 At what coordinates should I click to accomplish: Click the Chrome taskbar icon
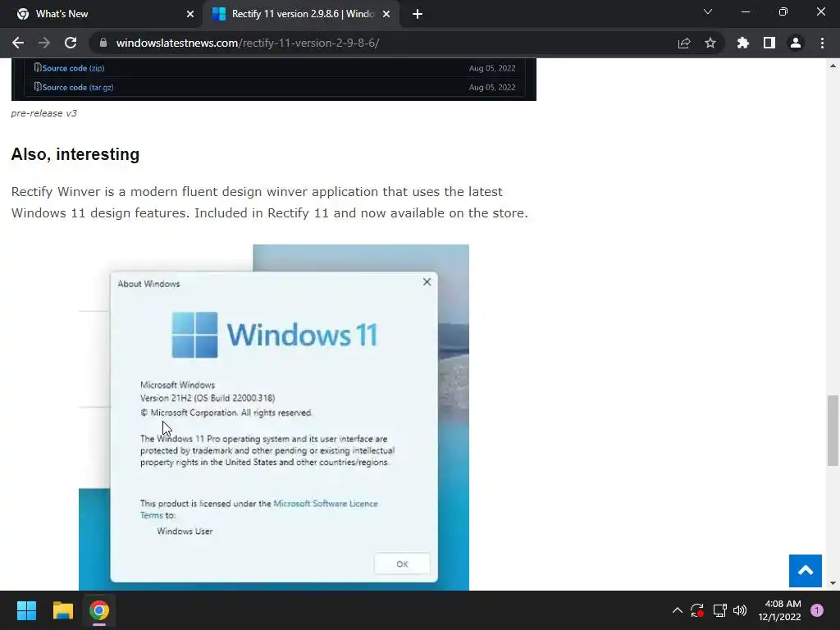[99, 610]
